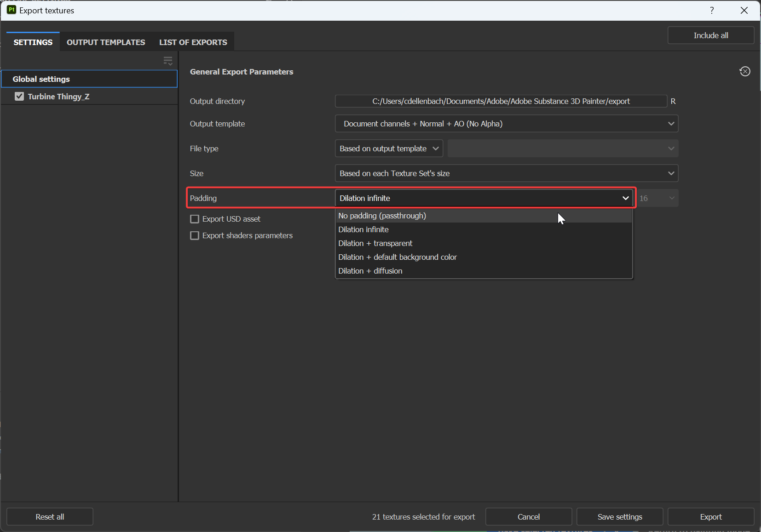
Task: Open help via the question mark icon
Action: tap(711, 10)
